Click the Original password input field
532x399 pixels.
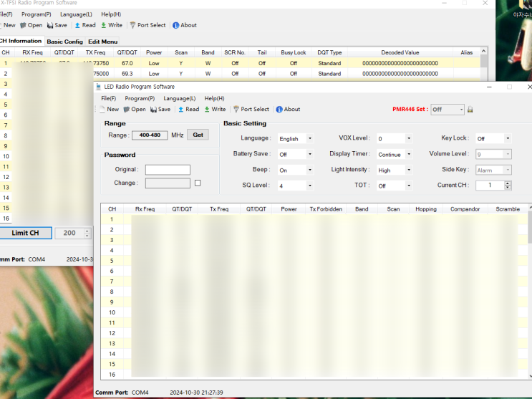[x=168, y=170]
